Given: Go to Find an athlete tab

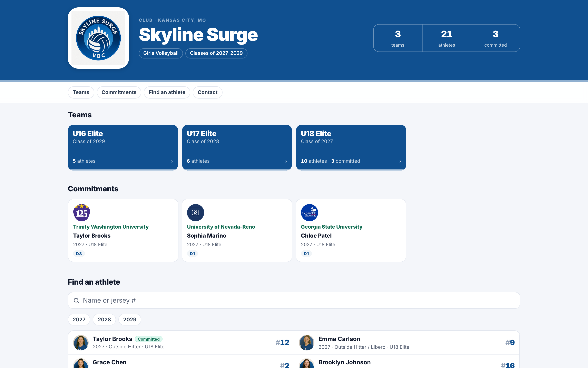Looking at the screenshot, I should click(x=167, y=92).
